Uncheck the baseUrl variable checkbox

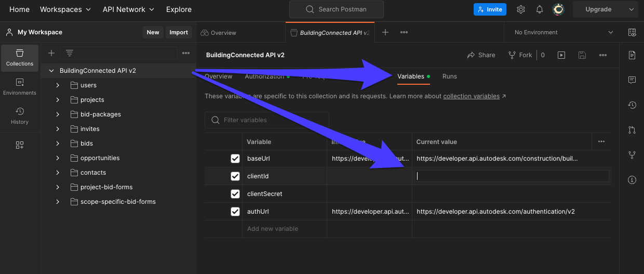(235, 159)
